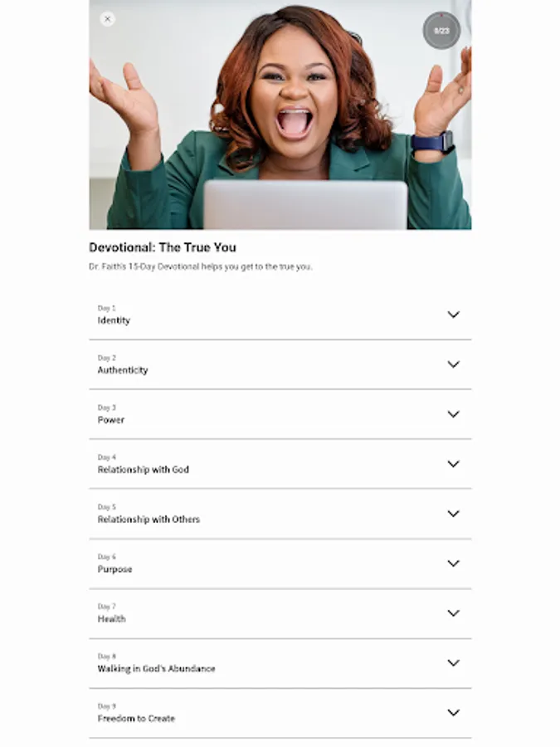Select the Purpose day title
Screen dimensions: 560x747
(114, 569)
